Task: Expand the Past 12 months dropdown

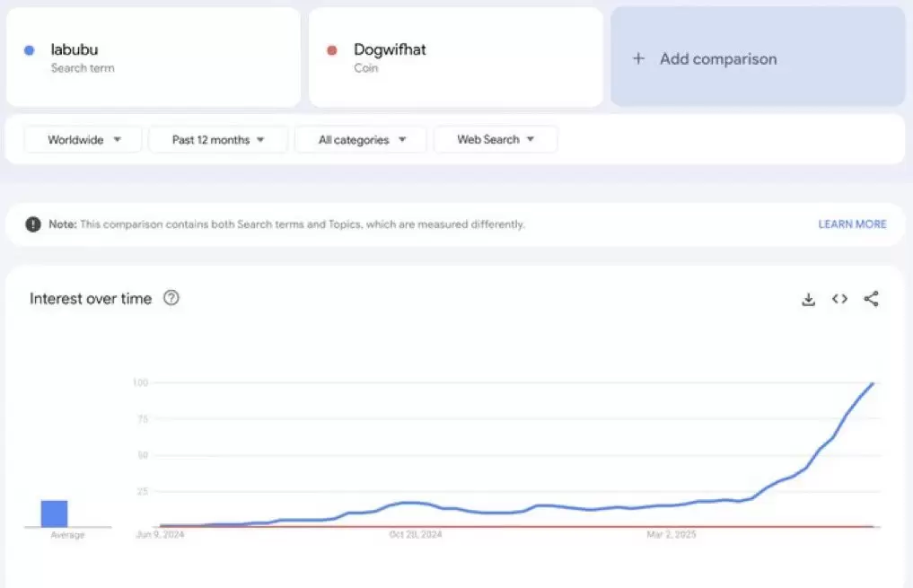Action: pos(218,139)
